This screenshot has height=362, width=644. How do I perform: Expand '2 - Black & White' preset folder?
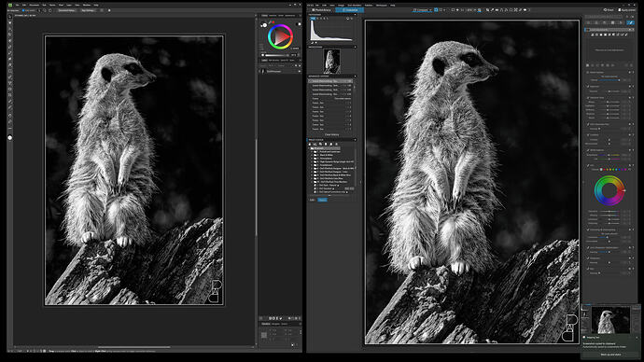point(312,155)
